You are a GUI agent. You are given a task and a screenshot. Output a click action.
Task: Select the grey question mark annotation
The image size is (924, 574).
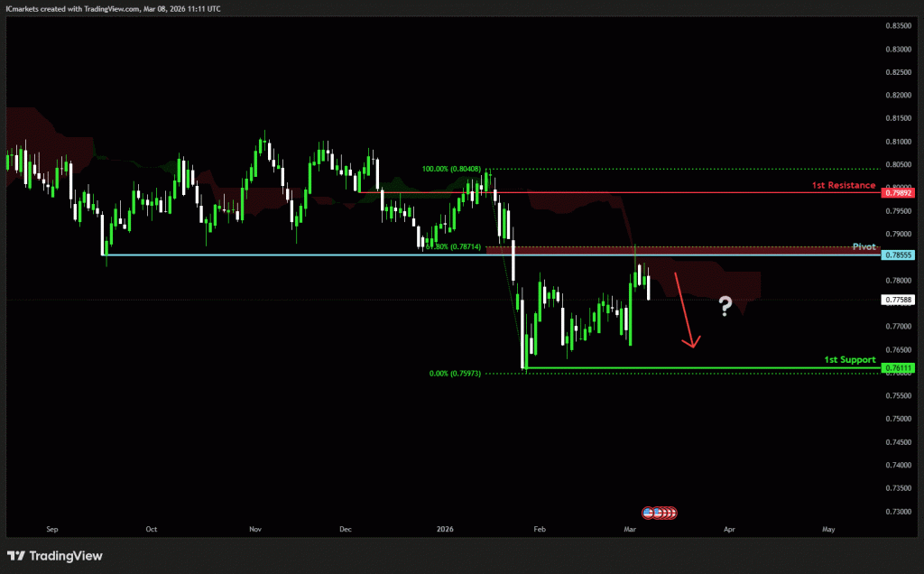coord(725,307)
